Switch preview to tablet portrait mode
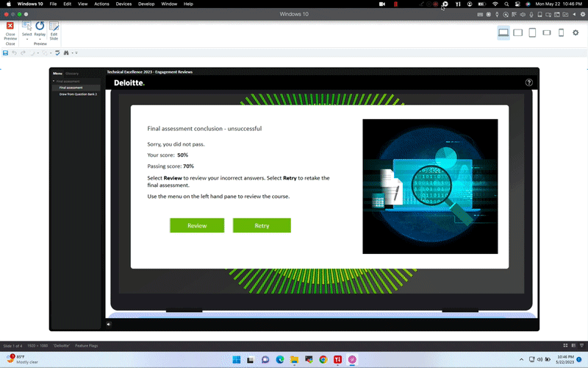The height and width of the screenshot is (368, 588). coord(532,32)
